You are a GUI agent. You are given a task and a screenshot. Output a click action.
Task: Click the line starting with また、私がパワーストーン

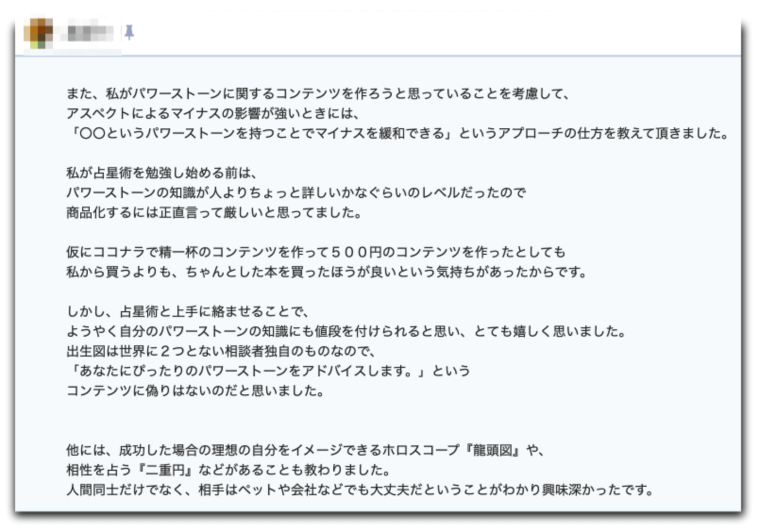pos(318,94)
